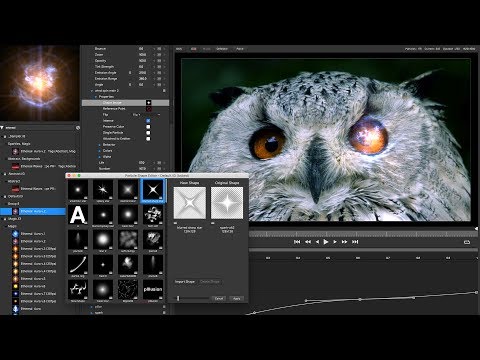480x360 pixels.
Task: Uncheck the Intense checkbox
Action: (x=148, y=121)
